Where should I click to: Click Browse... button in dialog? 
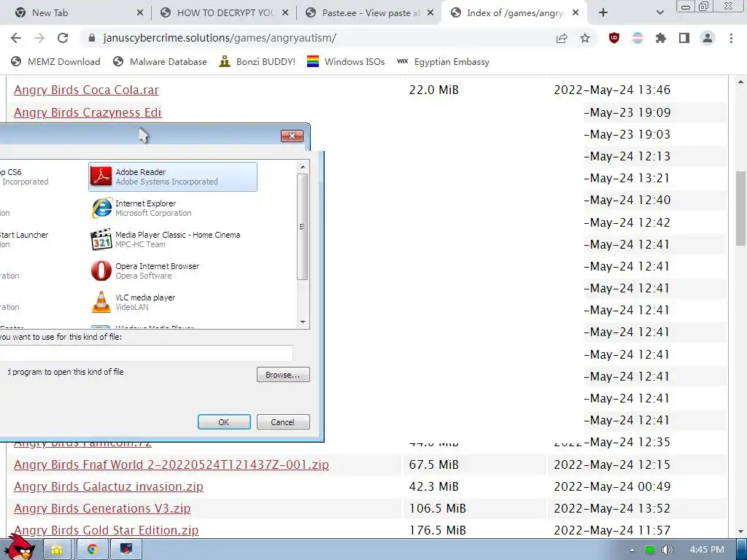[x=283, y=375]
